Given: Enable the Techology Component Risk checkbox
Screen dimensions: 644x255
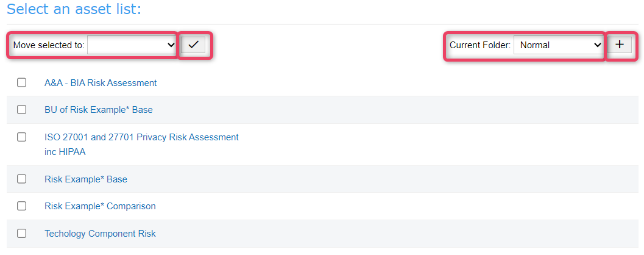Looking at the screenshot, I should [x=21, y=233].
